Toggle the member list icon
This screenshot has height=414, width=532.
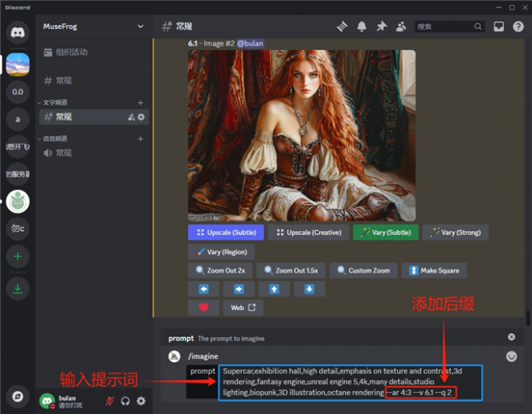click(401, 27)
